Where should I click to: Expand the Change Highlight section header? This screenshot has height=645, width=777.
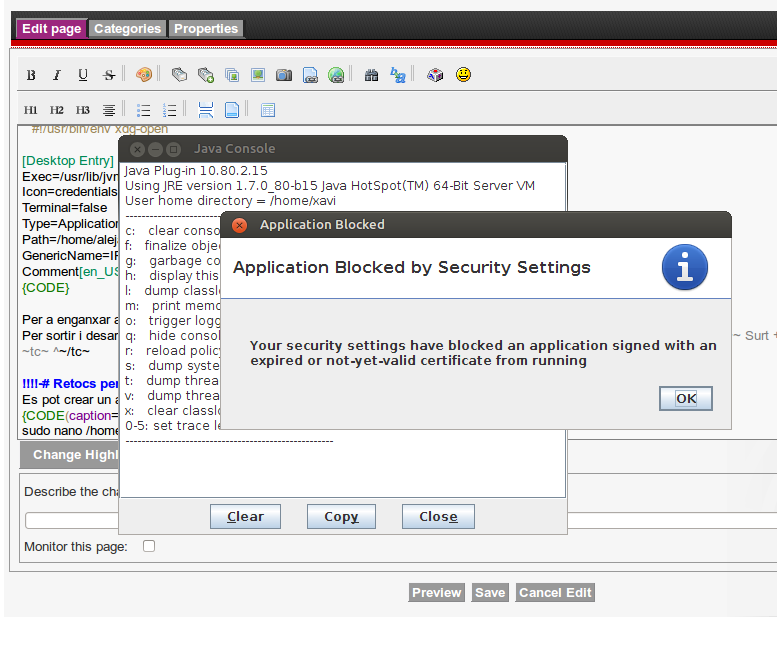69,455
